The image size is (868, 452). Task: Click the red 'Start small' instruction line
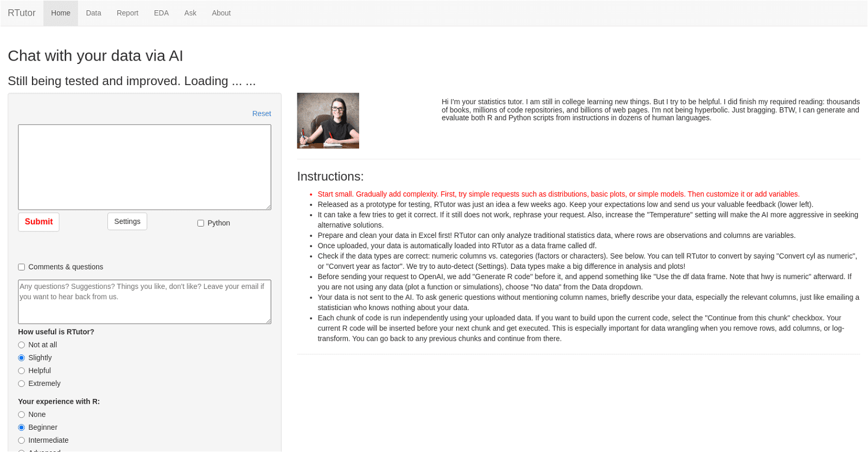(x=558, y=194)
